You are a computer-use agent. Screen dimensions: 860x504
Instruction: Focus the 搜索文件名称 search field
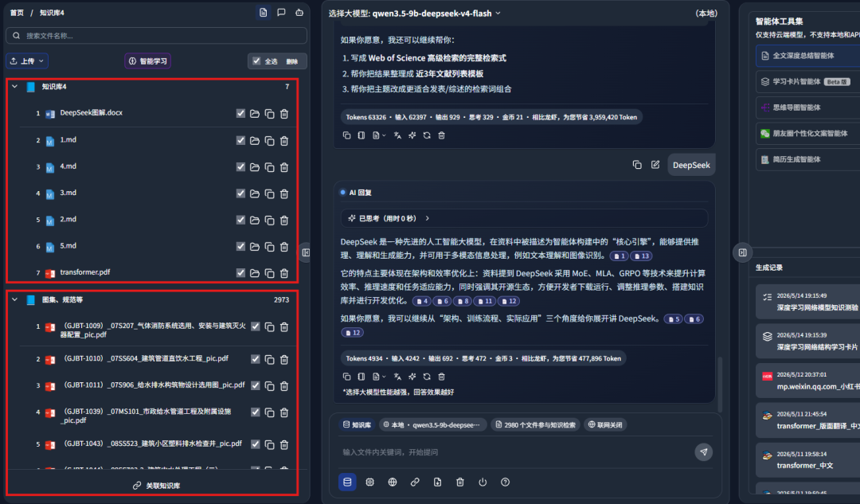156,36
